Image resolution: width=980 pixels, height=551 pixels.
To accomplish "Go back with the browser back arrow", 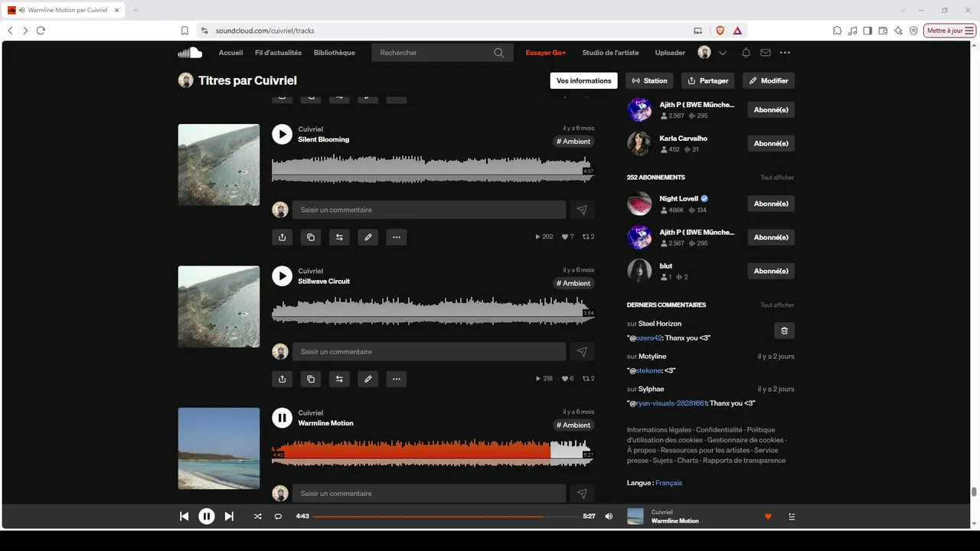I will [10, 31].
